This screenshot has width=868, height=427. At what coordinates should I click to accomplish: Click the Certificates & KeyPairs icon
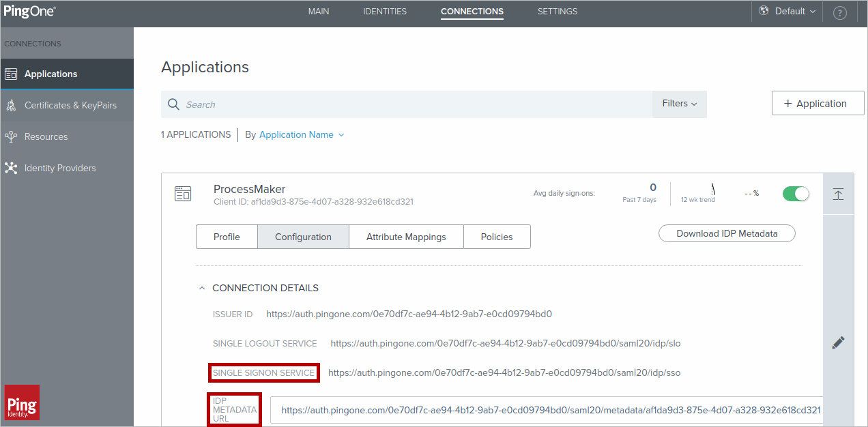[x=11, y=105]
